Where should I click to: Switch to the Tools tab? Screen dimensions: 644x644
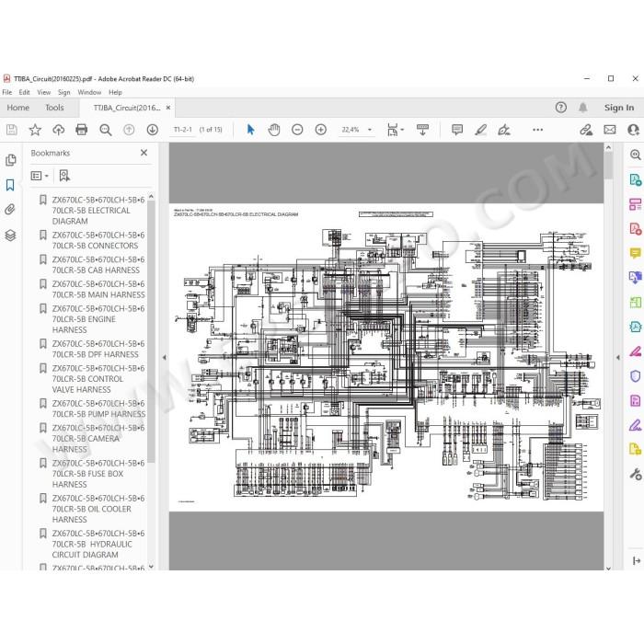click(54, 108)
